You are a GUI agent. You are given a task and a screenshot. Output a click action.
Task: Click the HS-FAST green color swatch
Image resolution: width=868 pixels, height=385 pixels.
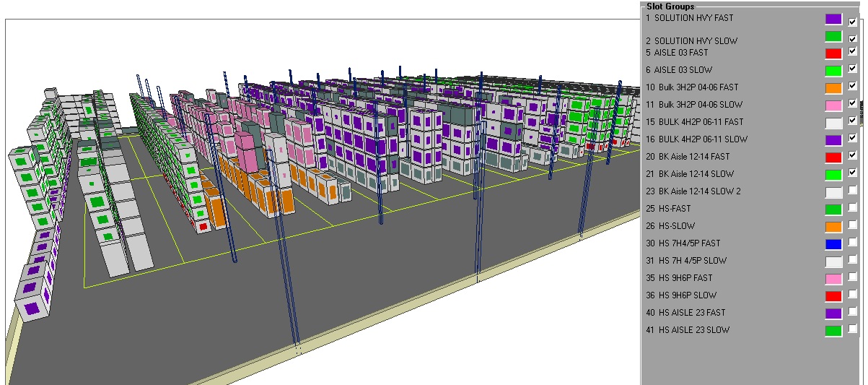(x=833, y=209)
